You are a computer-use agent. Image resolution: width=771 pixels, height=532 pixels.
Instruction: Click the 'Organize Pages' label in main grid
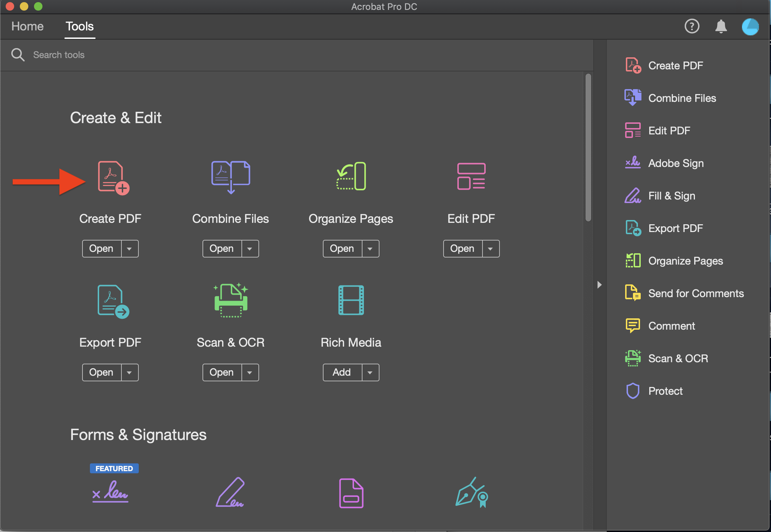(351, 219)
